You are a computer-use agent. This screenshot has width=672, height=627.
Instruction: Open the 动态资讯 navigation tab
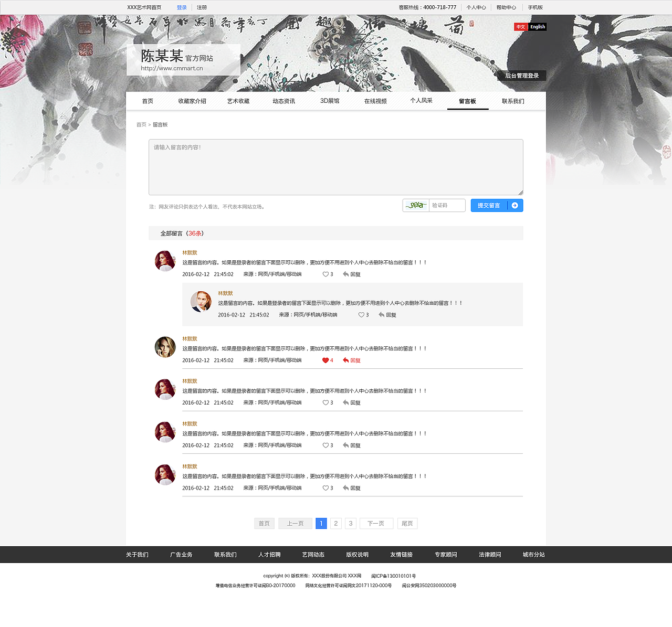[x=284, y=101]
